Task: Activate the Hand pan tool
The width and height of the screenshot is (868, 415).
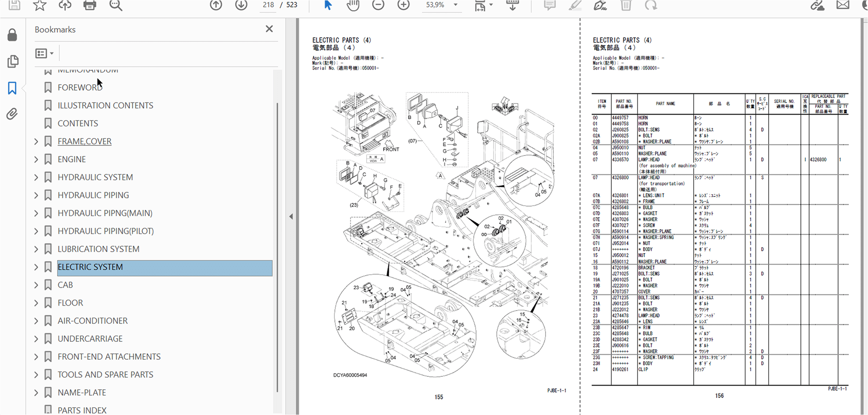Action: coord(353,6)
